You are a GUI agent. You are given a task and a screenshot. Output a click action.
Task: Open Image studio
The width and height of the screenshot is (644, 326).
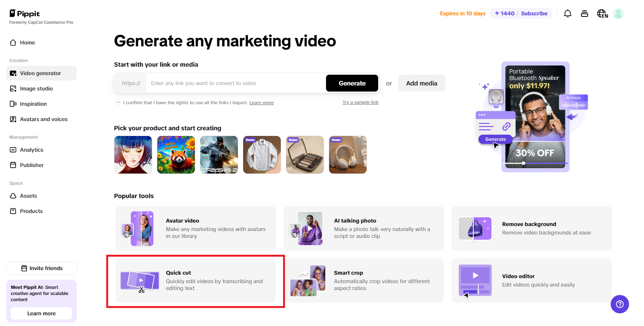41,88
